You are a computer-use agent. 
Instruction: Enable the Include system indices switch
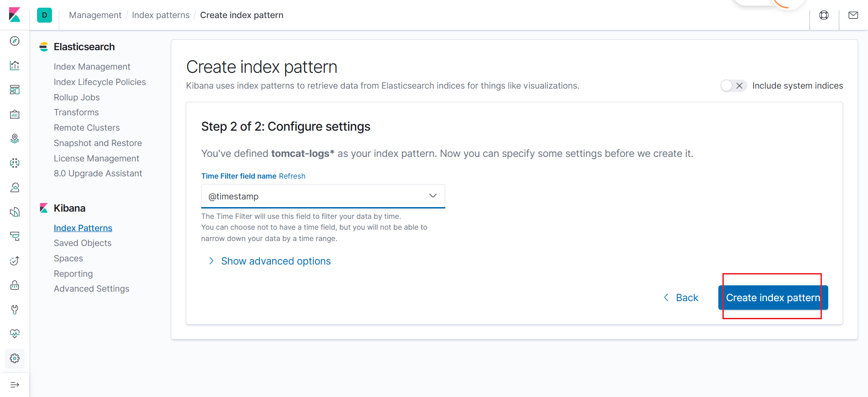(x=732, y=86)
